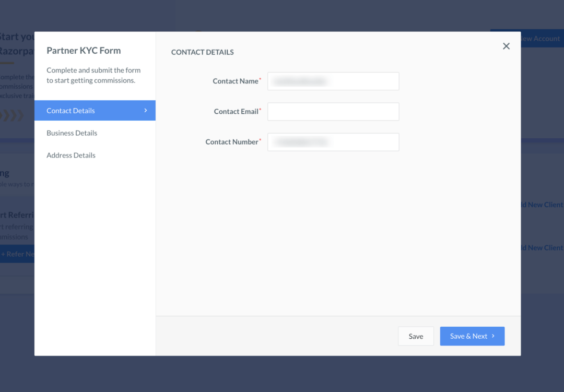This screenshot has width=564, height=392.
Task: Click the form description text under the title
Action: click(x=93, y=75)
